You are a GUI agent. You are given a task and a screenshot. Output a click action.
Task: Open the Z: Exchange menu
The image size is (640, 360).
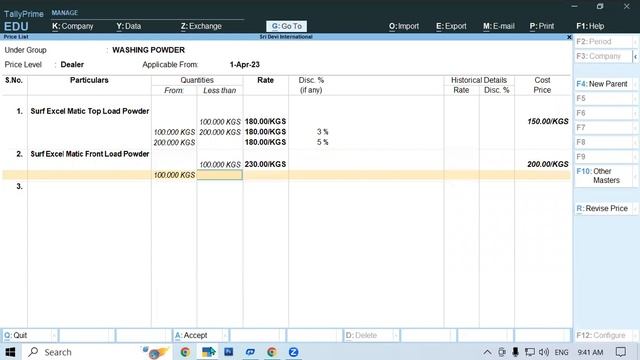pos(201,26)
